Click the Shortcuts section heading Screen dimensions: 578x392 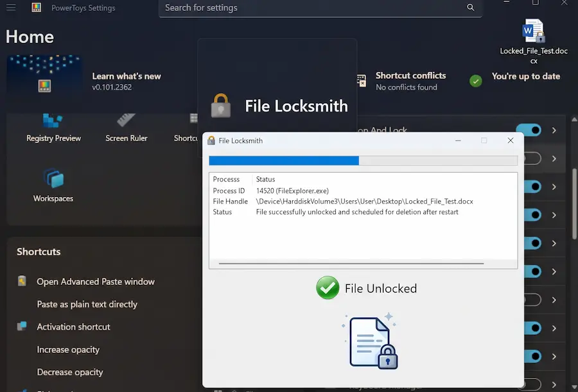click(x=39, y=251)
